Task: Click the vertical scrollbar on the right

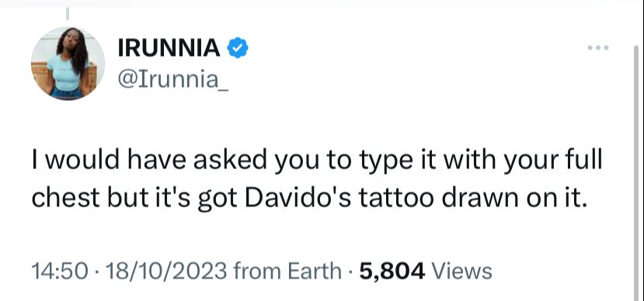Action: tap(636, 172)
